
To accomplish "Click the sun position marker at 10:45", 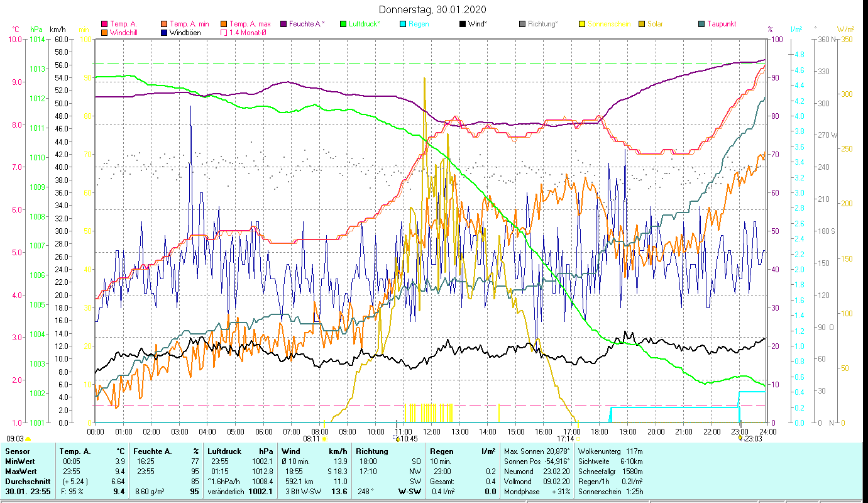I will pos(397,439).
